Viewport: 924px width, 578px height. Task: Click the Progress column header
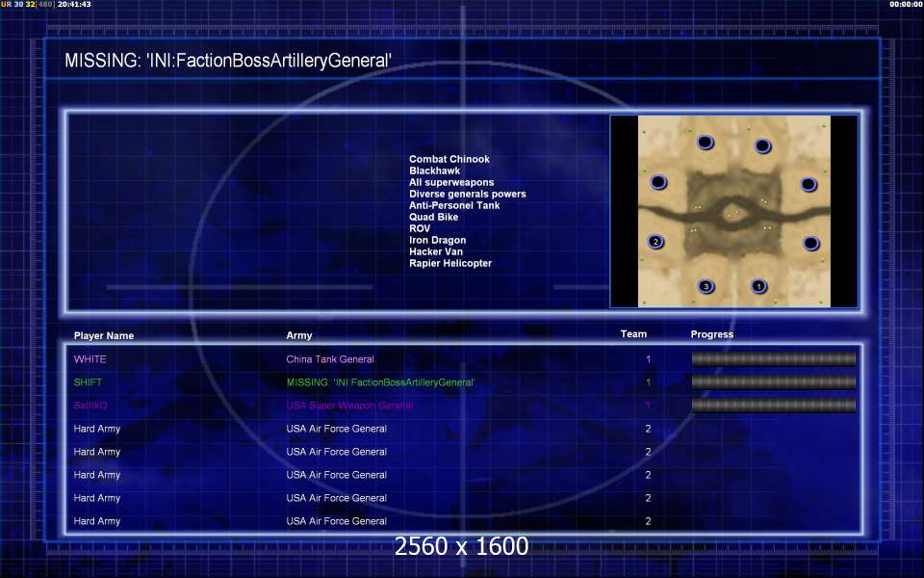click(x=711, y=334)
